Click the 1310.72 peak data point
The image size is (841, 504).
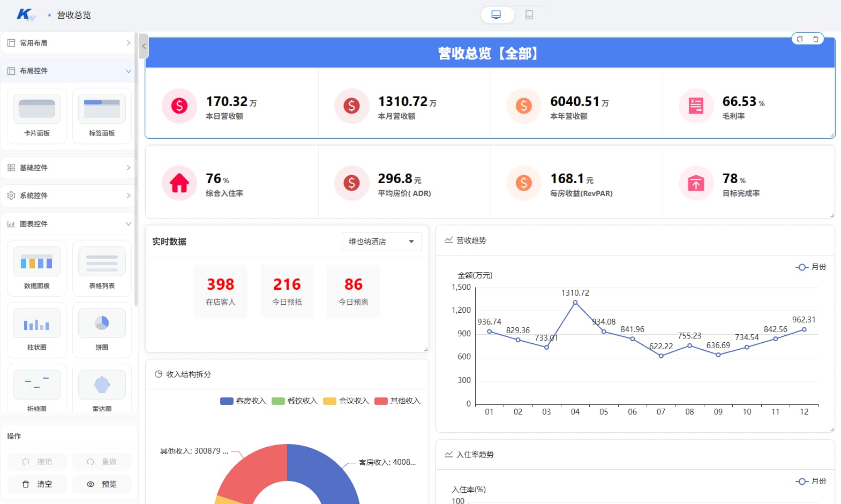[x=575, y=303]
